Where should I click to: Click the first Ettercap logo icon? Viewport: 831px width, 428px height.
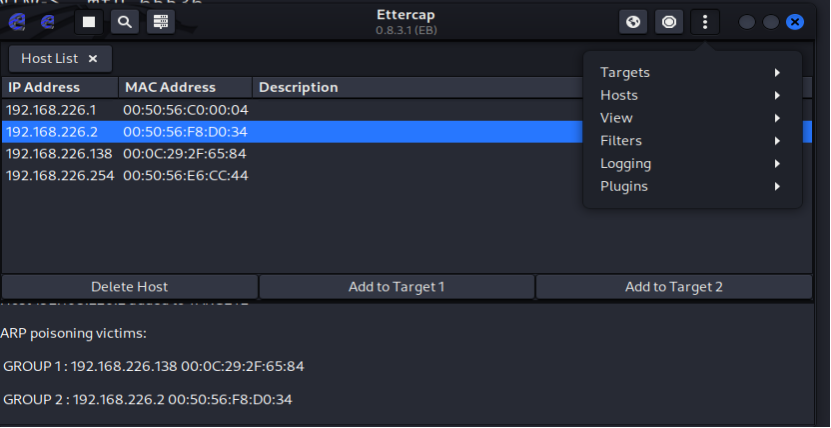(16, 21)
